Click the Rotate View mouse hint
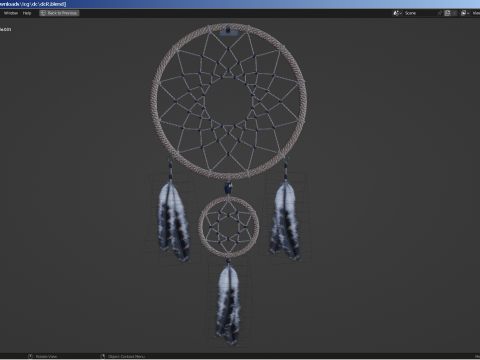 pyautogui.click(x=43, y=356)
